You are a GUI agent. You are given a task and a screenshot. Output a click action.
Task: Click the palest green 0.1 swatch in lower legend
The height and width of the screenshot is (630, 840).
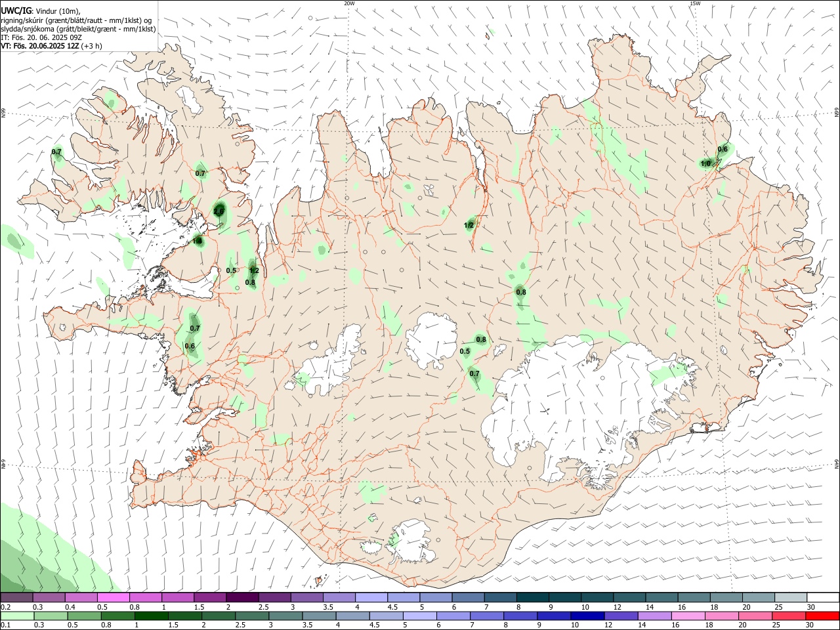click(x=17, y=616)
